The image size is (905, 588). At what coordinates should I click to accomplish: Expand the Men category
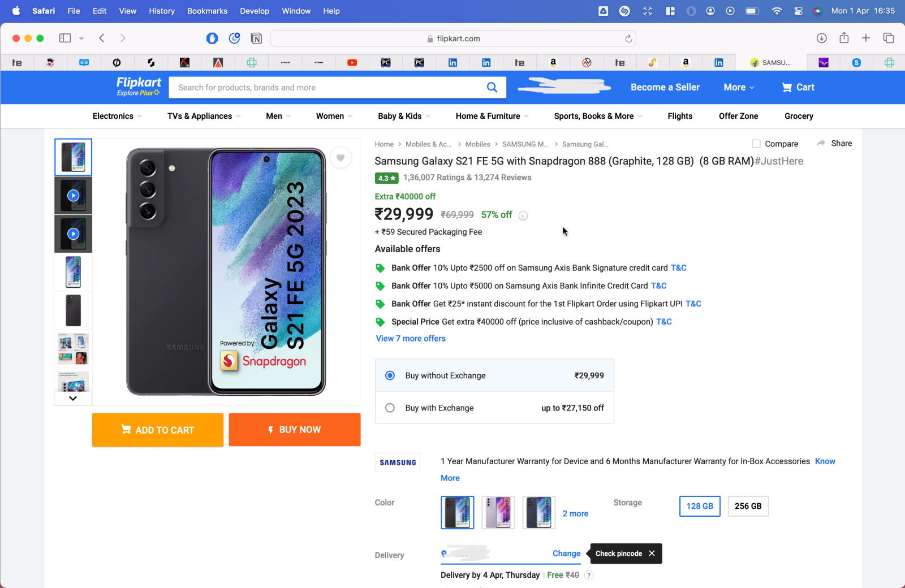(278, 116)
